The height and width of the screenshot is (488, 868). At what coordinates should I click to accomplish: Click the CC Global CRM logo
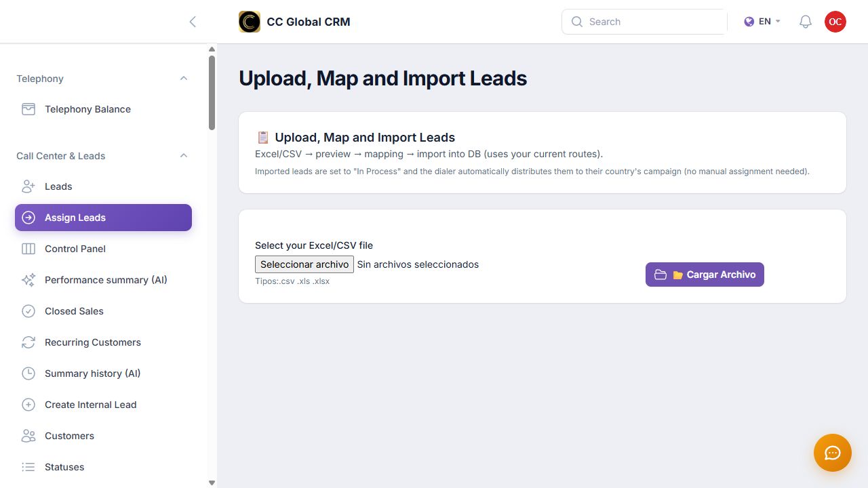coord(250,22)
